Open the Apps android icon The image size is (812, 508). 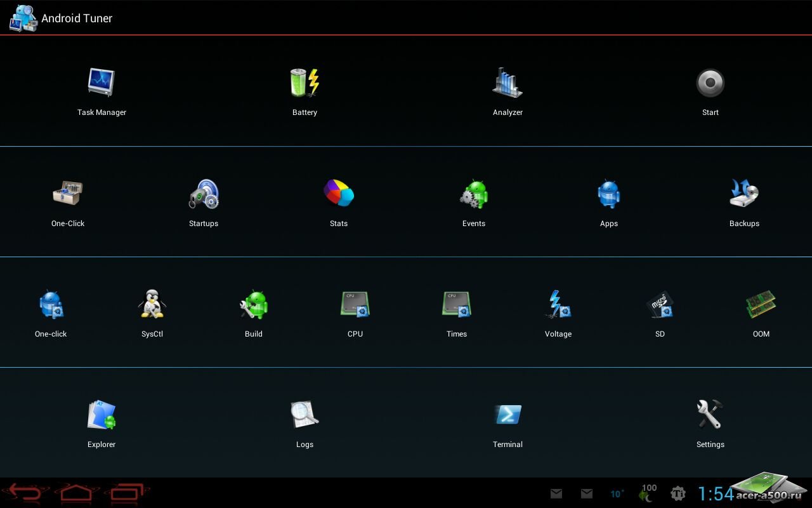click(x=609, y=194)
